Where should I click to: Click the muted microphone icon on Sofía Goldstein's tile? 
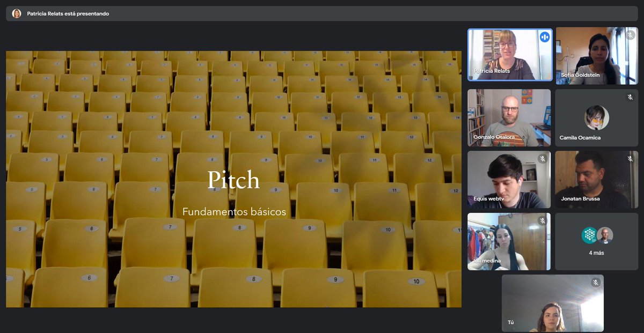(630, 35)
